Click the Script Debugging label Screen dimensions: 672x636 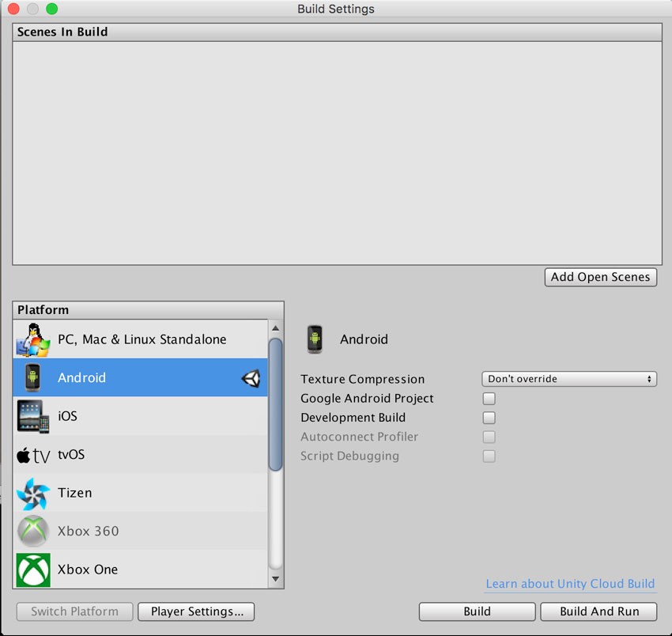click(x=349, y=456)
